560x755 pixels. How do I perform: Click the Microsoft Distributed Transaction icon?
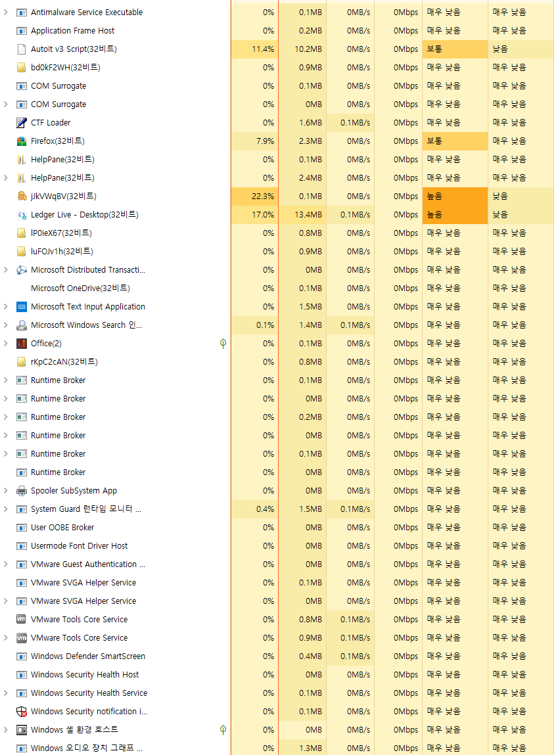coord(21,270)
